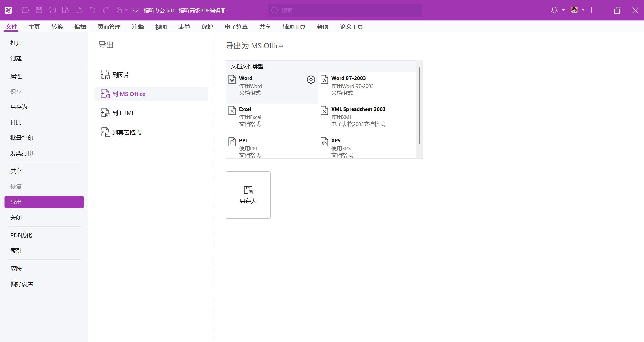Click the Foxit app logo icon
The width and height of the screenshot is (644, 342).
(8, 10)
